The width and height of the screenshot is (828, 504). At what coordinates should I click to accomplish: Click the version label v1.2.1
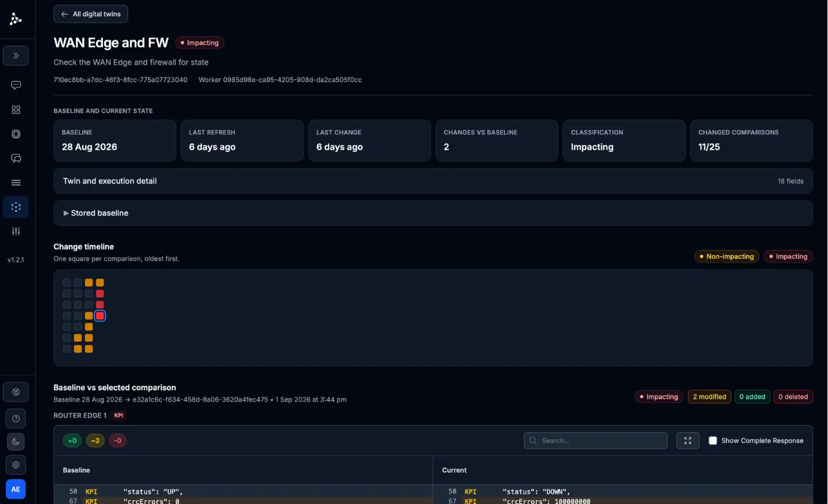pyautogui.click(x=16, y=260)
